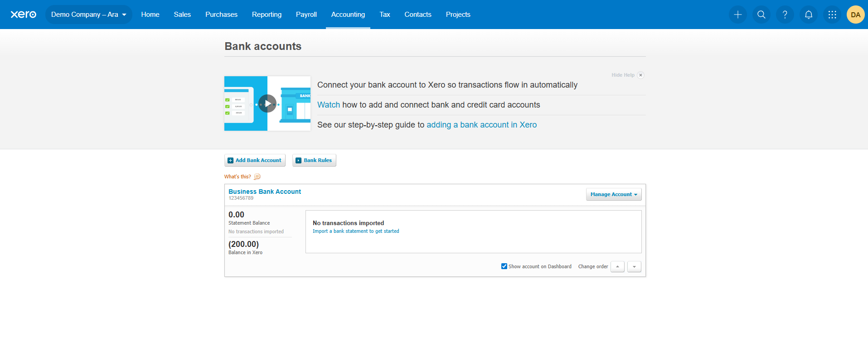The image size is (868, 359).
Task: Click the What's this? link
Action: pyautogui.click(x=238, y=177)
